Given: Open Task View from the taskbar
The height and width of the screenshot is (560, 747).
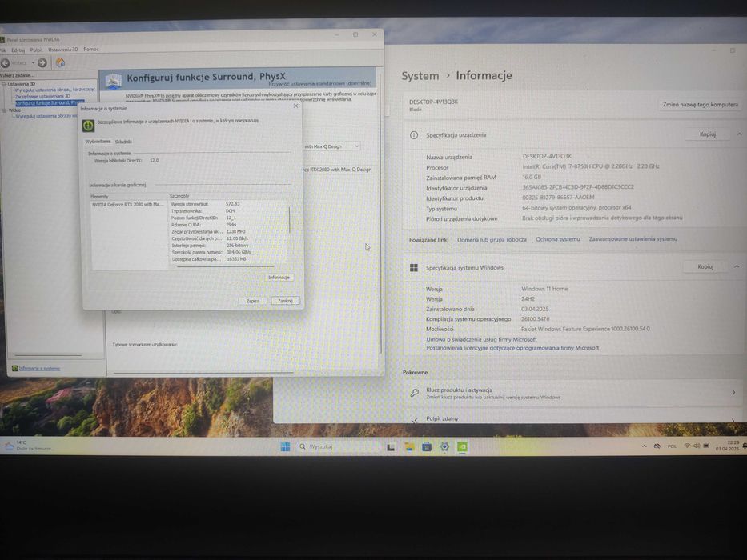Looking at the screenshot, I should coord(391,447).
